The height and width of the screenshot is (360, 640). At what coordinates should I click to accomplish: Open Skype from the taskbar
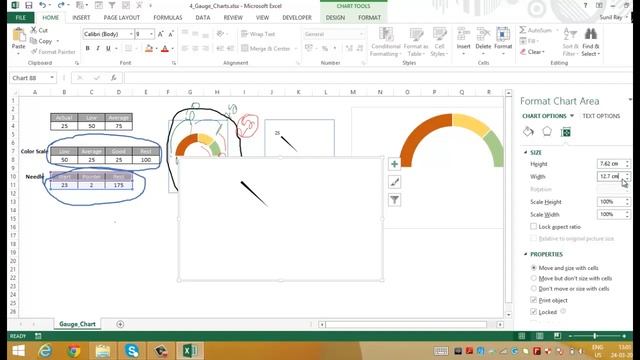(132, 351)
